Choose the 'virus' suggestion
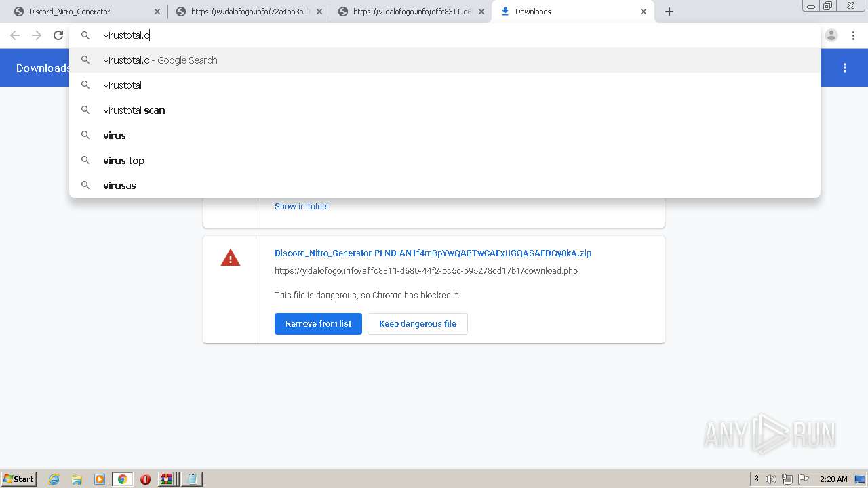 [444, 136]
